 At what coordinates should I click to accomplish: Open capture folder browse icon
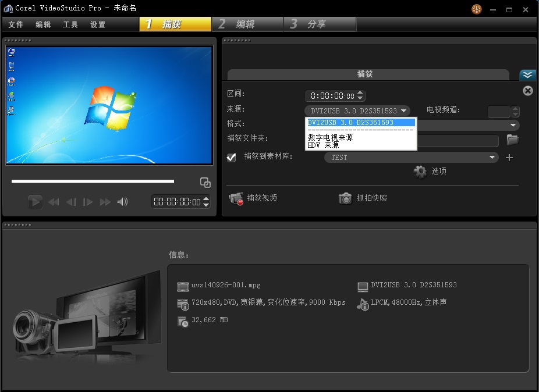512,140
